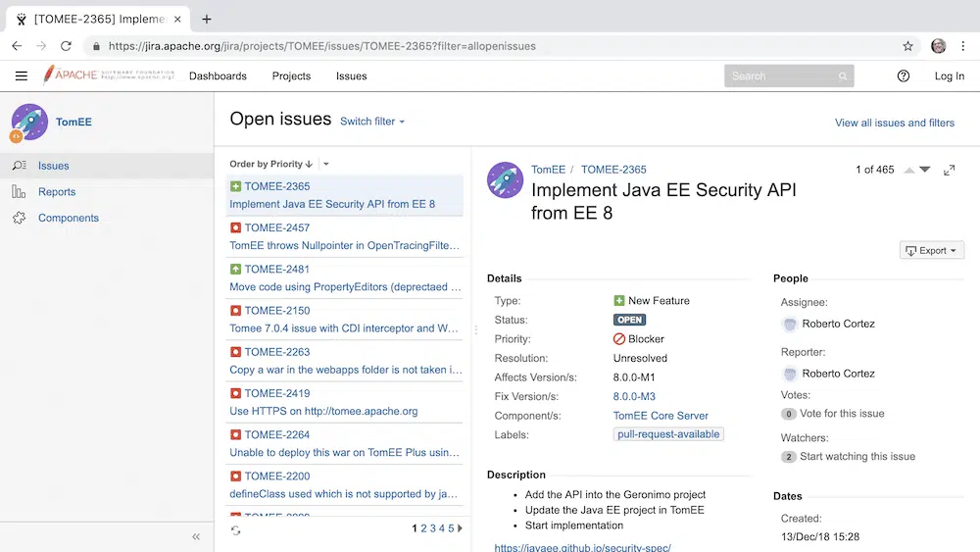This screenshot has height=552, width=980.
Task: Bookmark this page with star icon
Action: 907,46
